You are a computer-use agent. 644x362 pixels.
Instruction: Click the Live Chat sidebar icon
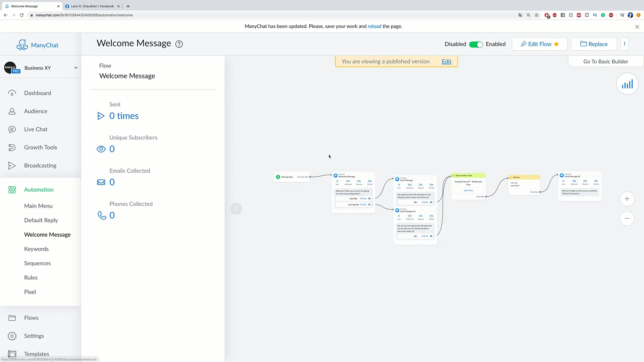coord(12,129)
